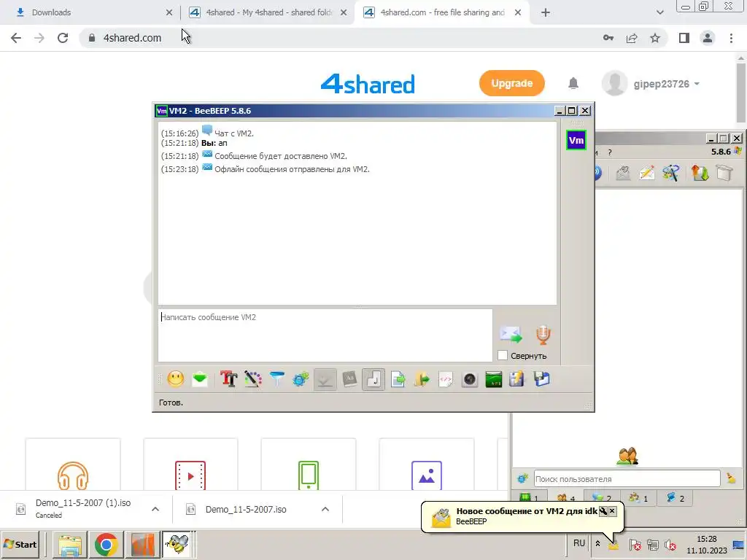Screen dimensions: 747x560
Task: Toggle the enter-key return icon button
Action: 373,379
